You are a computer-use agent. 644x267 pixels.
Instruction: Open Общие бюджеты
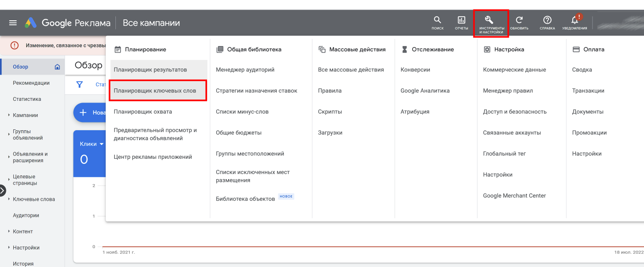tap(239, 133)
